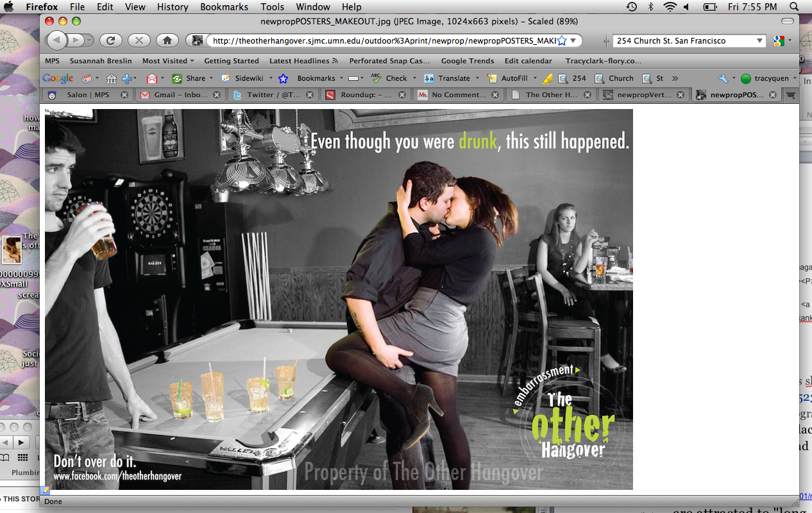The image size is (812, 513).
Task: Click the yellow Highlight marker icon
Action: point(547,78)
